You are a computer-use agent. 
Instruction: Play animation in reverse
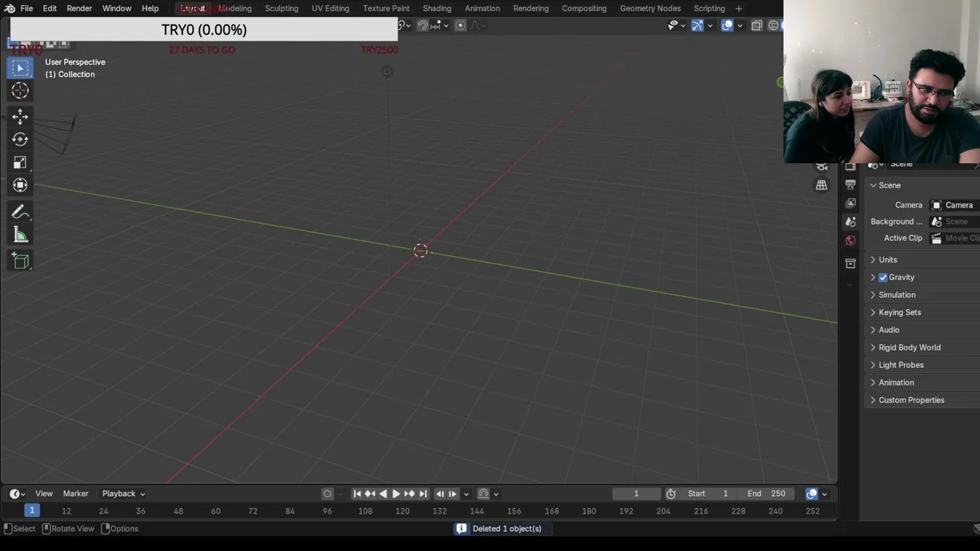[x=383, y=494]
